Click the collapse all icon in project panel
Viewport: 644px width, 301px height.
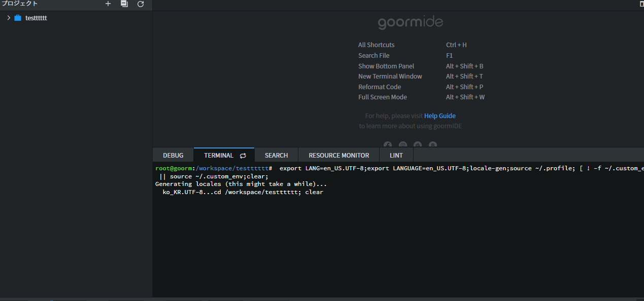click(124, 4)
